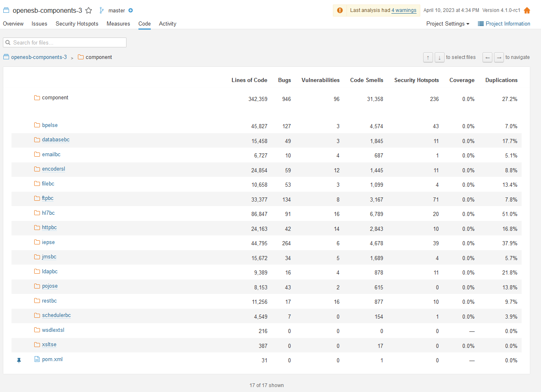Image resolution: width=541 pixels, height=392 pixels.
Task: Click the down arrow file selection key
Action: point(440,57)
